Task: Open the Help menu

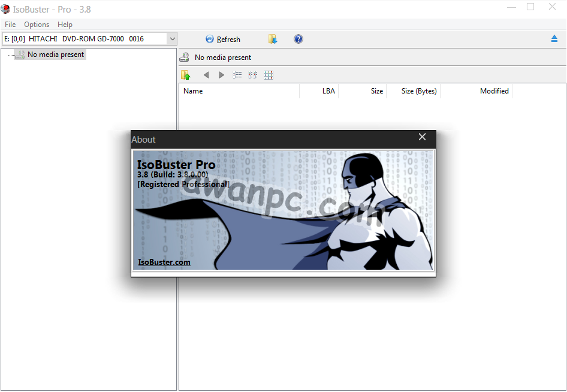Action: tap(65, 24)
